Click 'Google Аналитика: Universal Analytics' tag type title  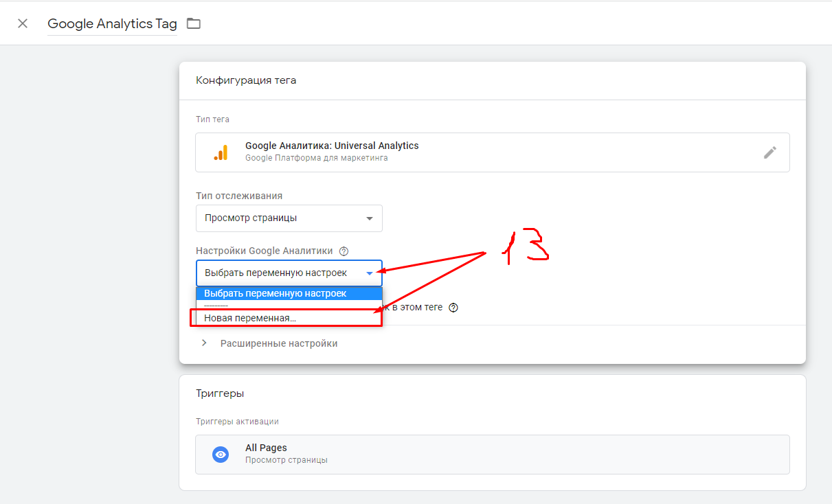332,146
